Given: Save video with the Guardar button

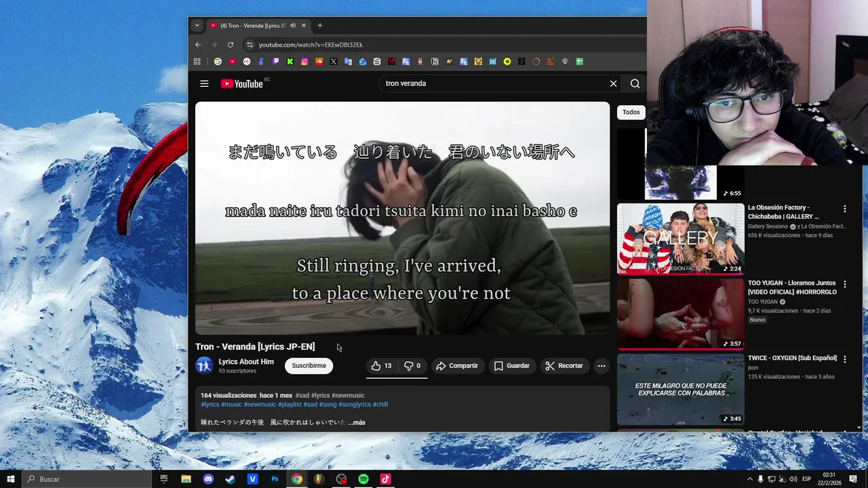Looking at the screenshot, I should point(512,366).
